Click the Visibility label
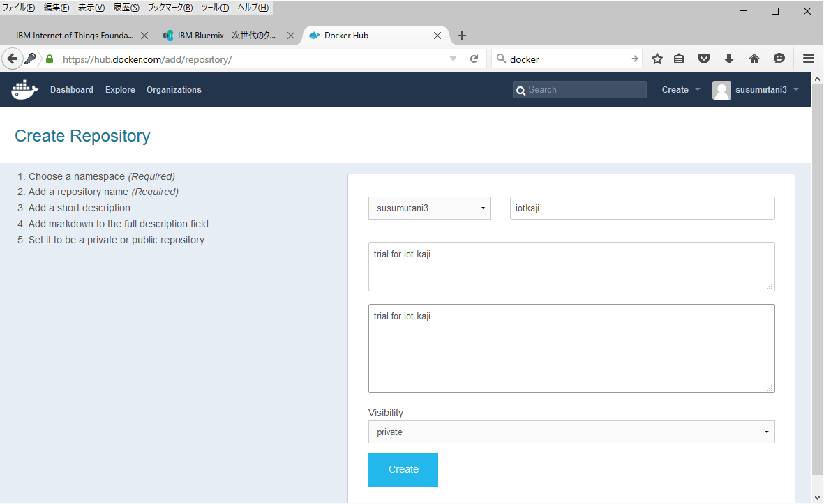 (386, 413)
